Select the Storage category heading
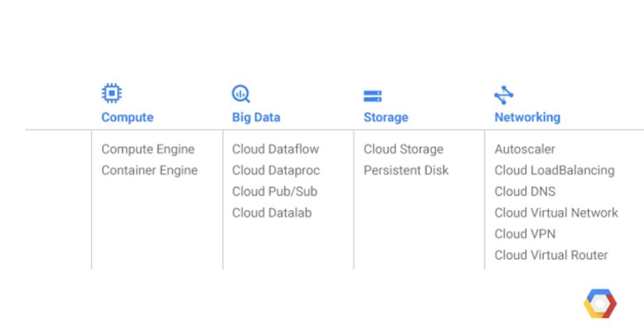644x331 pixels. pyautogui.click(x=386, y=117)
